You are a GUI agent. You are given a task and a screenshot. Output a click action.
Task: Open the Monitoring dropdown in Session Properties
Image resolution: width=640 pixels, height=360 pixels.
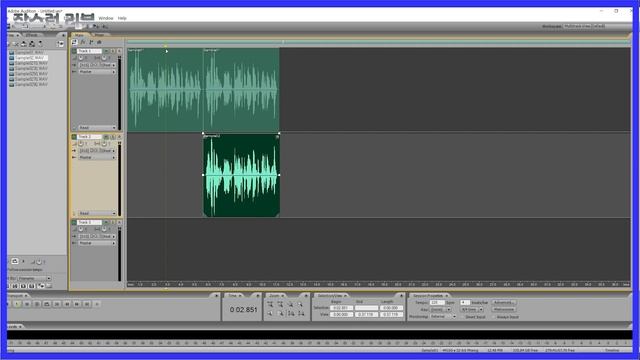tap(443, 317)
